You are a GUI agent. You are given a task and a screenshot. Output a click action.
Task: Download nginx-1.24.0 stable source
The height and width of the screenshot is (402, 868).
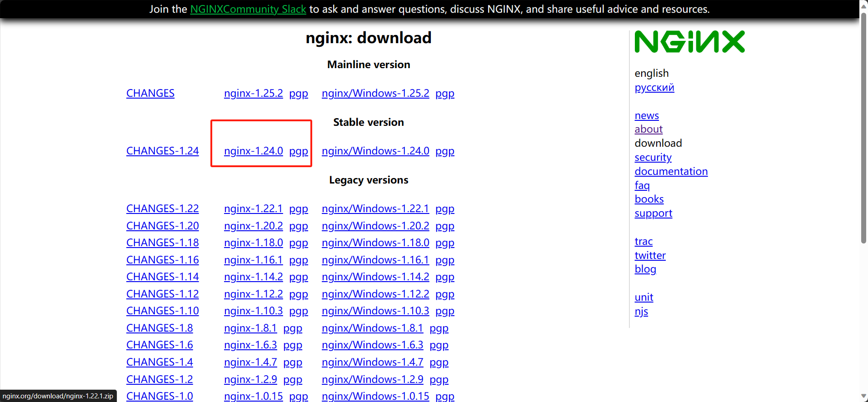click(253, 151)
